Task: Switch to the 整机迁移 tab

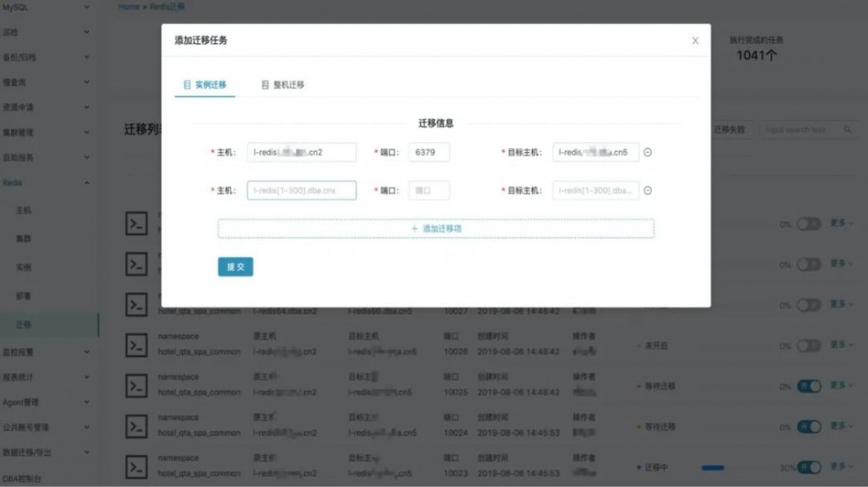Action: click(x=283, y=85)
